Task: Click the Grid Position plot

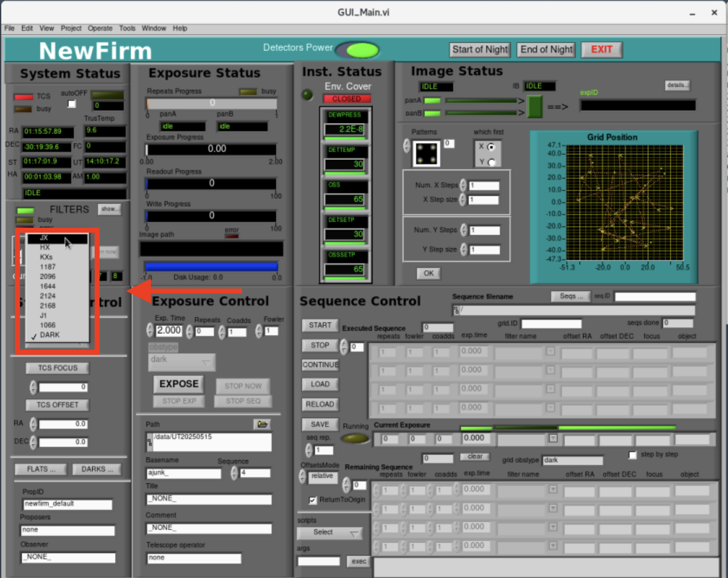Action: (x=624, y=202)
